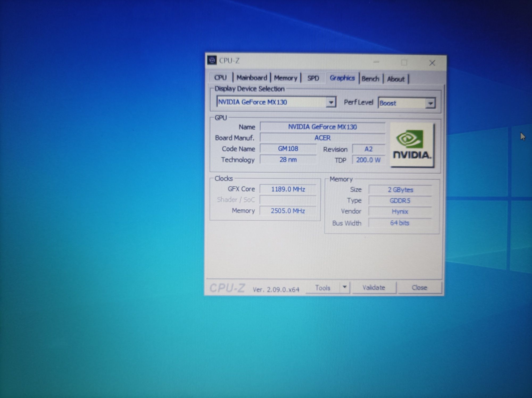
Task: Click the Tools button
Action: pos(323,288)
